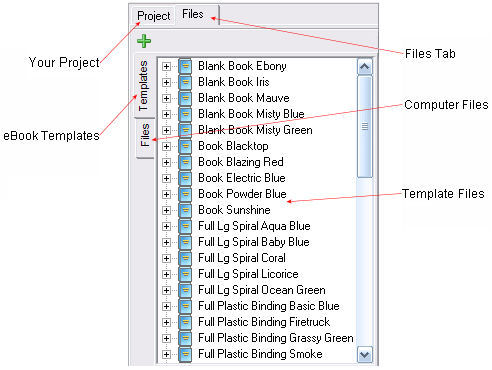Viewport: 492px width, 370px height.
Task: Click the scrollbar up arrow button
Action: pyautogui.click(x=364, y=67)
